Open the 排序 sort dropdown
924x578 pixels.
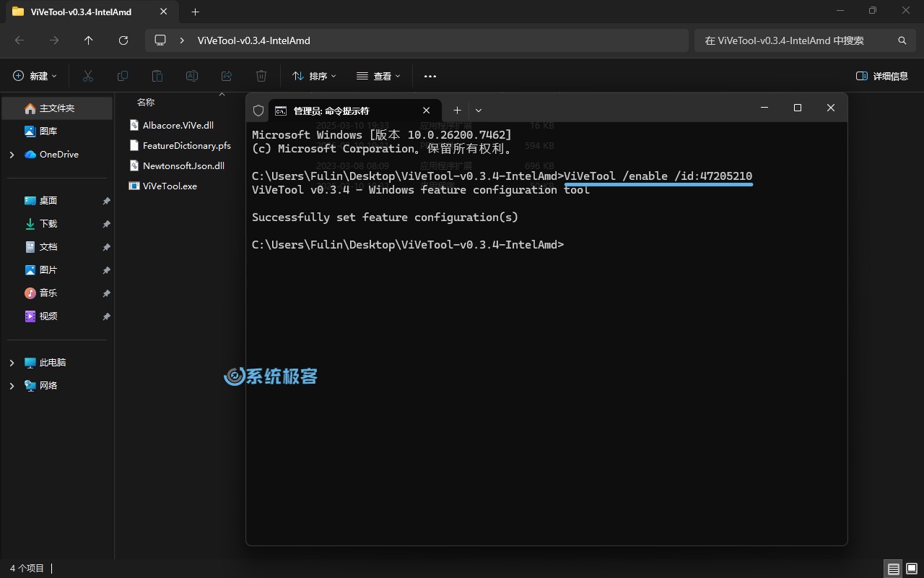point(314,76)
